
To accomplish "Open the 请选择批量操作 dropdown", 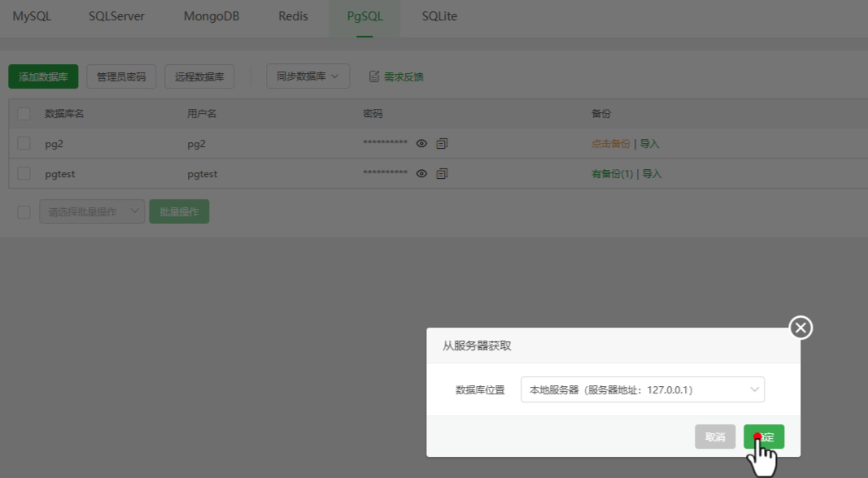I will [x=92, y=211].
